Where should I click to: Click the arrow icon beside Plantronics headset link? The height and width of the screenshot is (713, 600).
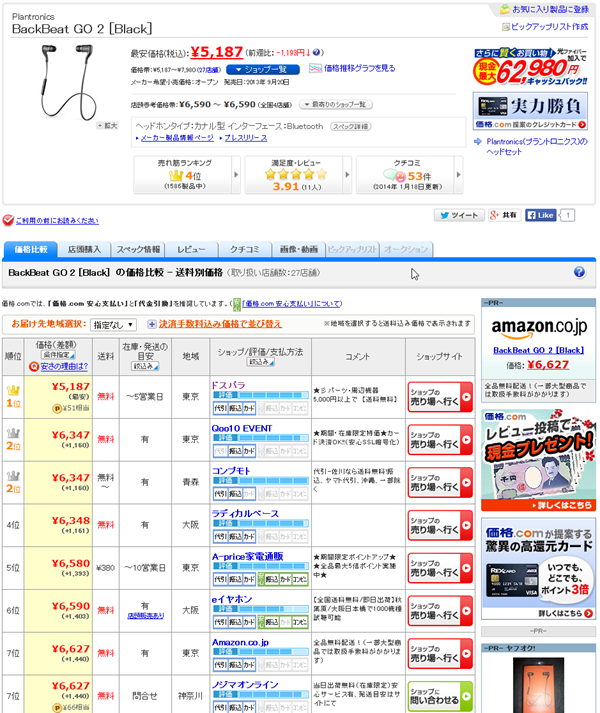click(x=478, y=142)
